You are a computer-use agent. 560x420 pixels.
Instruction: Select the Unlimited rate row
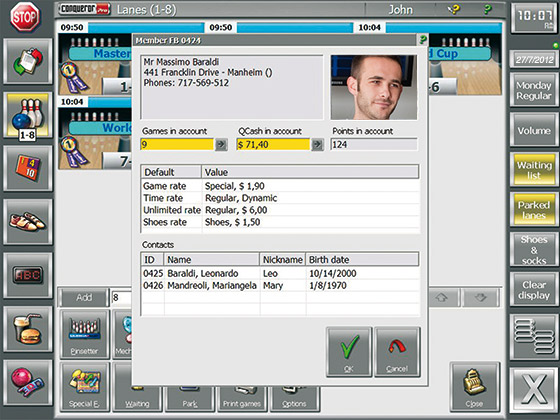coord(280,210)
